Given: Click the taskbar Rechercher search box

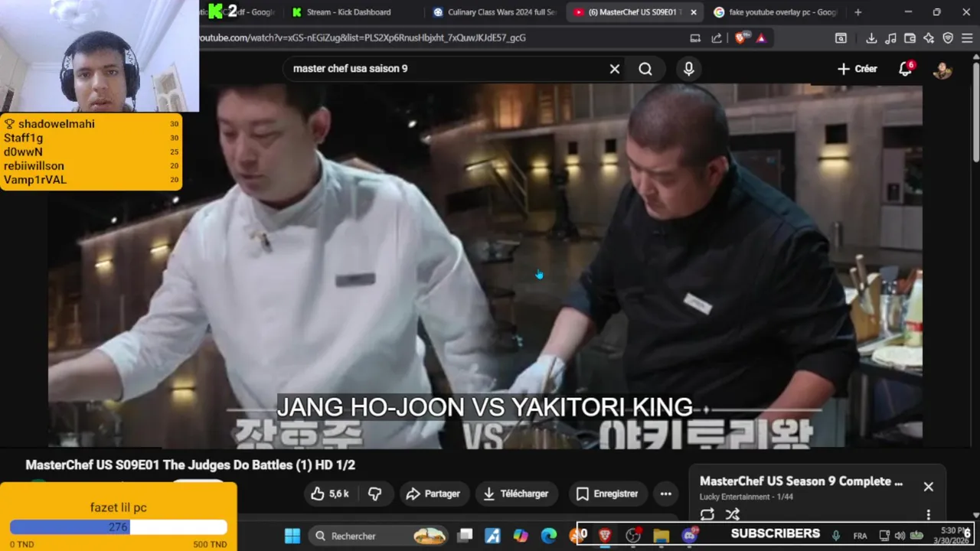Looking at the screenshot, I should [x=379, y=536].
